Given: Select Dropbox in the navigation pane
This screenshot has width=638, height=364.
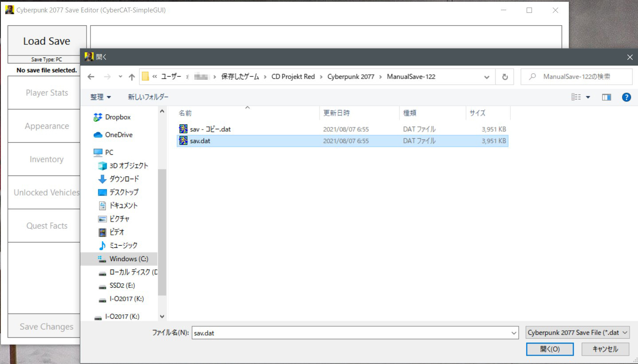Looking at the screenshot, I should click(x=118, y=117).
